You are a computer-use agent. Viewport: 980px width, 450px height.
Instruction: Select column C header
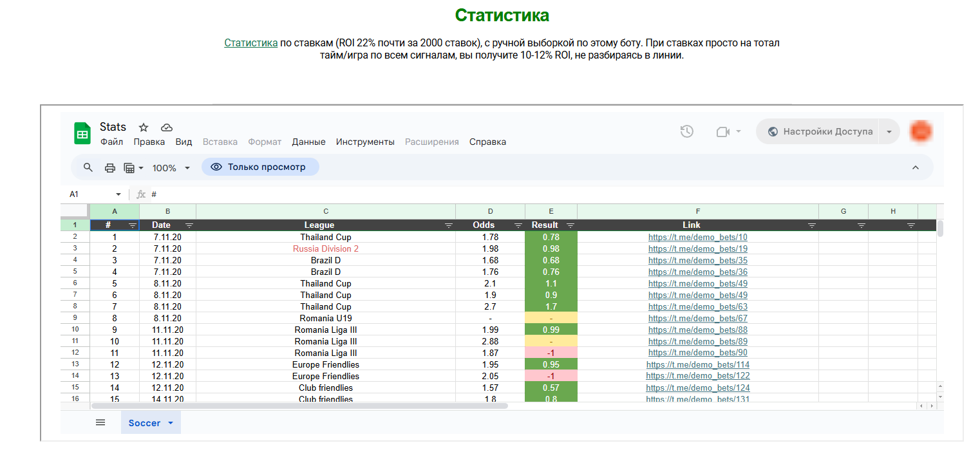tap(326, 211)
